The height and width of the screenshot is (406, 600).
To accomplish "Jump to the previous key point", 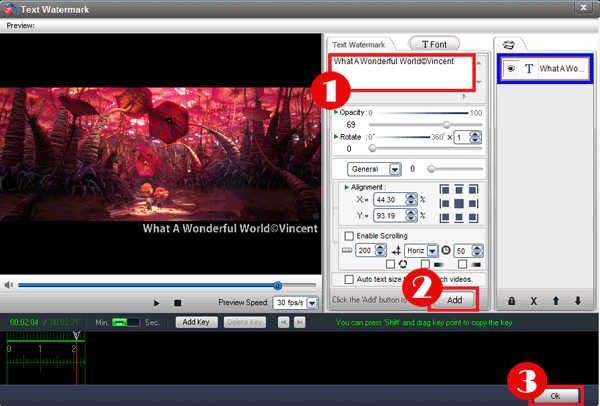I will (284, 322).
